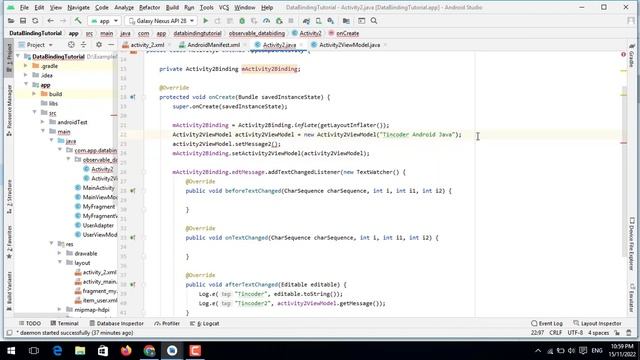Screen dimensions: 640x360
Task: Open Project panel gear settings
Action: (x=99, y=45)
